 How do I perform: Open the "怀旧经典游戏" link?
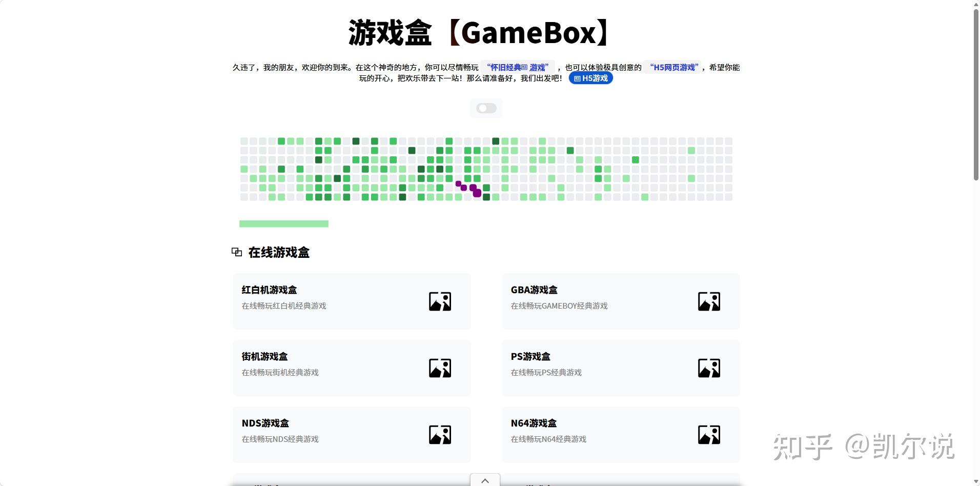(518, 67)
